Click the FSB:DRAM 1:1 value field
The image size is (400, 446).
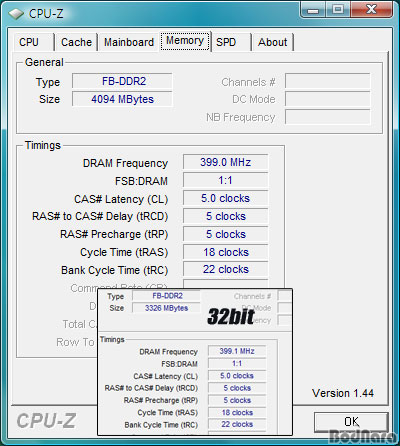coord(225,180)
